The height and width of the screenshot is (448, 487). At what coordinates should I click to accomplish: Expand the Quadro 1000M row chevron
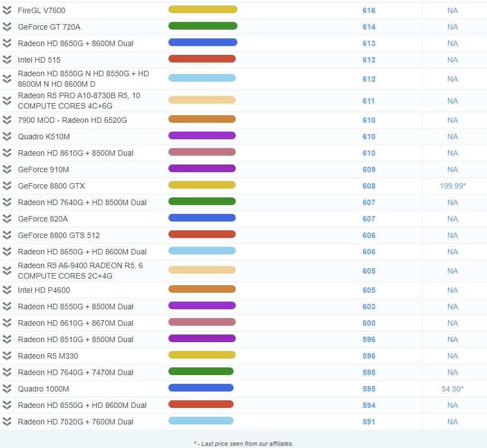click(7, 389)
